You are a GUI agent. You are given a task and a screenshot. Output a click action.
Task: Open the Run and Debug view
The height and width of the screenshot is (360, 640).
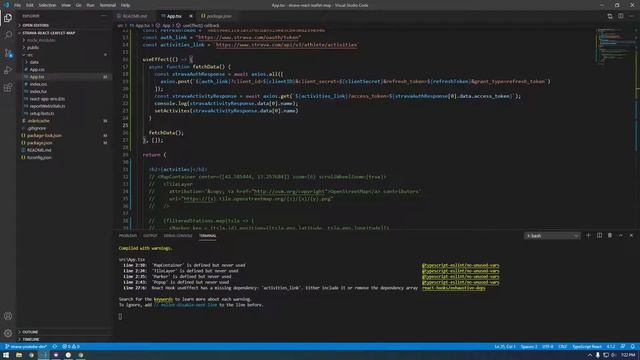(8, 70)
